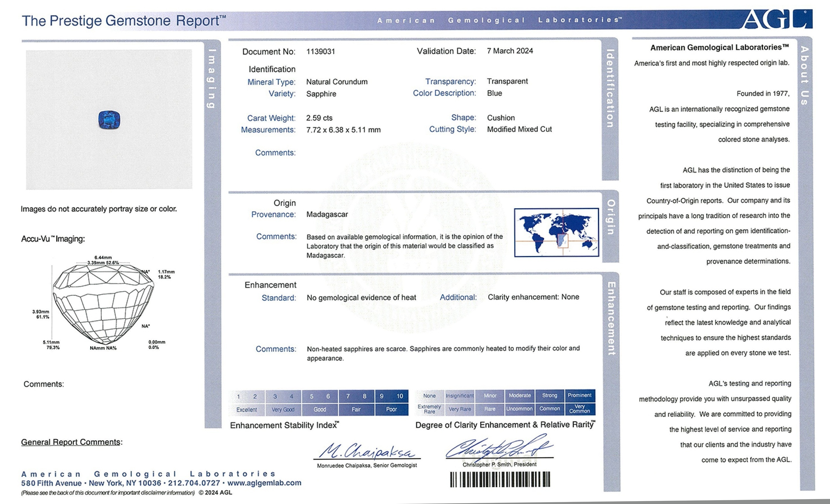Click the Shape value 'Cushion'
Screen dimensions: 830x504
tap(501, 118)
